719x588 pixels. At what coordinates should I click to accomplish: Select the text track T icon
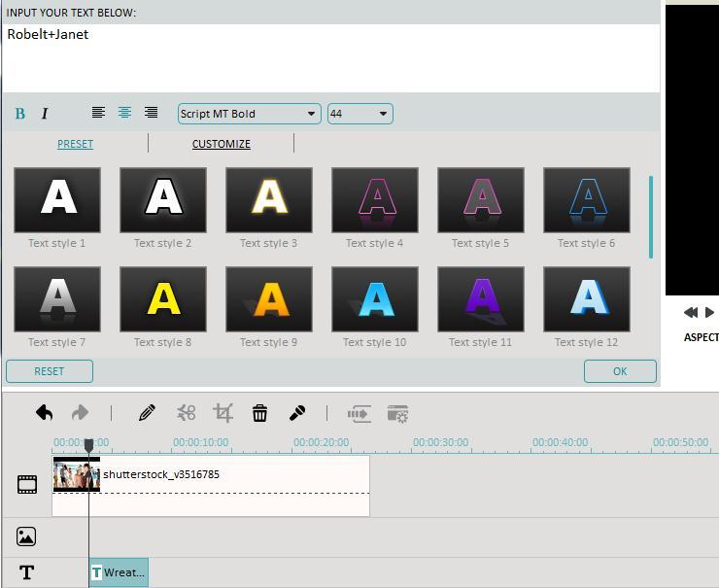point(26,571)
